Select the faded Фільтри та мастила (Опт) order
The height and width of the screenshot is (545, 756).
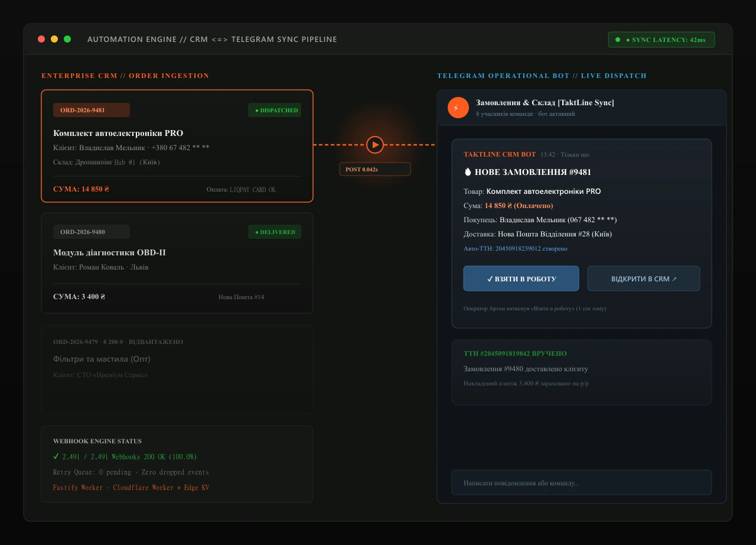click(x=177, y=369)
